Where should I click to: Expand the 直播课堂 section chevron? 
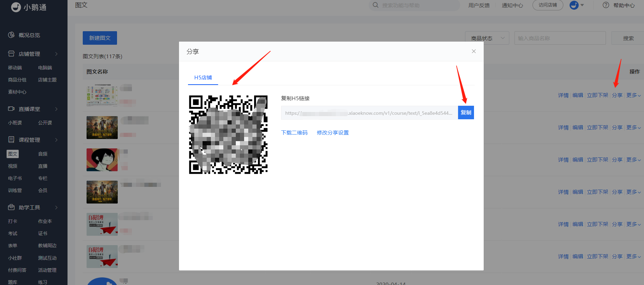[56, 109]
